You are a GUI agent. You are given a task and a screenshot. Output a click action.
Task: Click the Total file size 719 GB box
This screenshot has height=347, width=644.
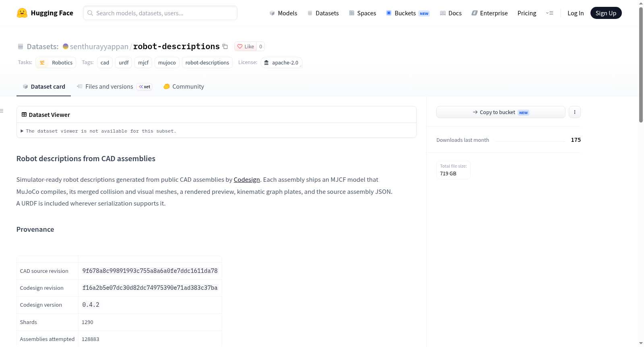coord(453,170)
